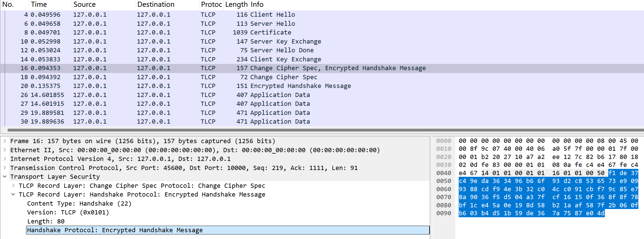The image size is (644, 239).
Task: Select the Content Type: Handshake (22) field
Action: [79, 204]
